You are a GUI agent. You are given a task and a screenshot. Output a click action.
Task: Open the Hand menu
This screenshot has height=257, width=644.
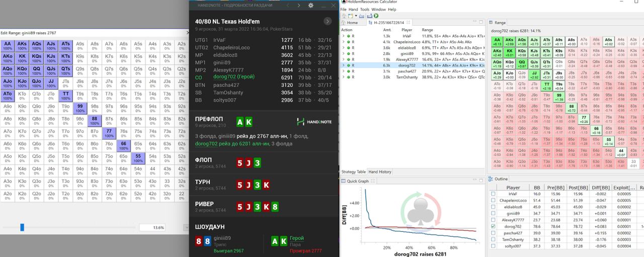(353, 9)
